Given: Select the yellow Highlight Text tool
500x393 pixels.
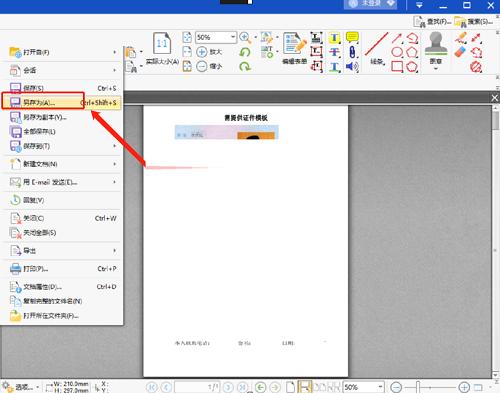Looking at the screenshot, I should coord(335,38).
